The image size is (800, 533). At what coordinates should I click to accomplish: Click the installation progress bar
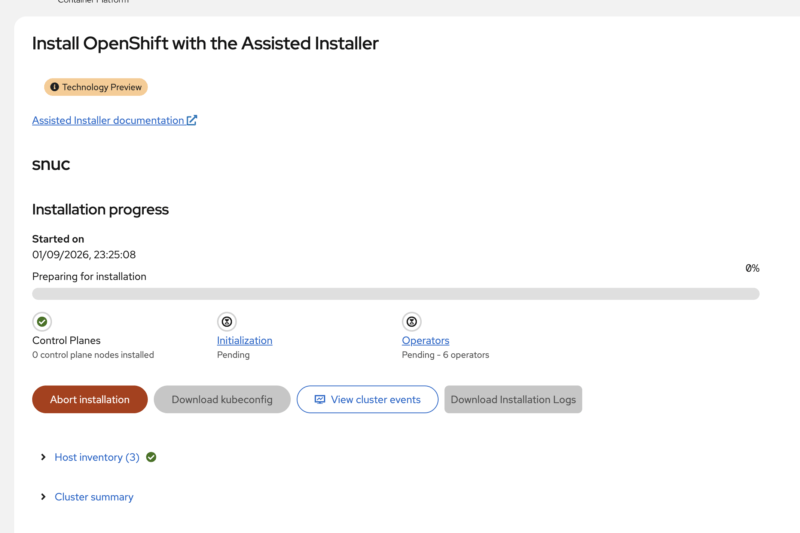[396, 294]
